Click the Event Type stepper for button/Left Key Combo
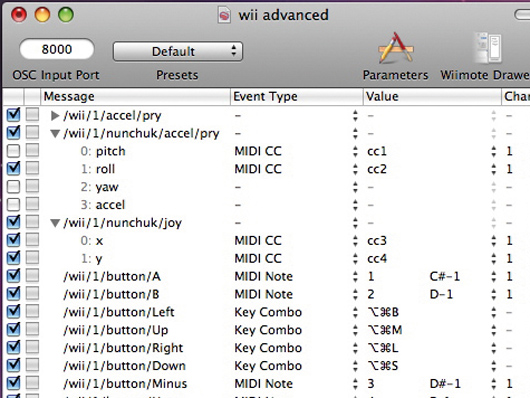Screen dimensions: 530x398 click(355, 312)
